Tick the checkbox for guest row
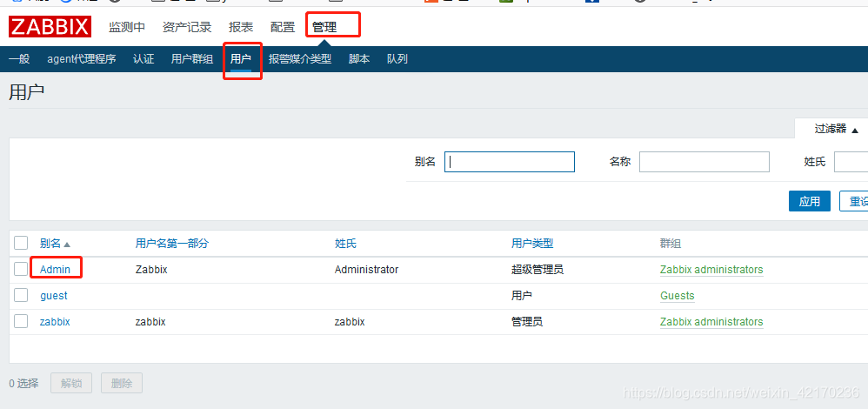Image resolution: width=868 pixels, height=409 pixels. tap(21, 295)
